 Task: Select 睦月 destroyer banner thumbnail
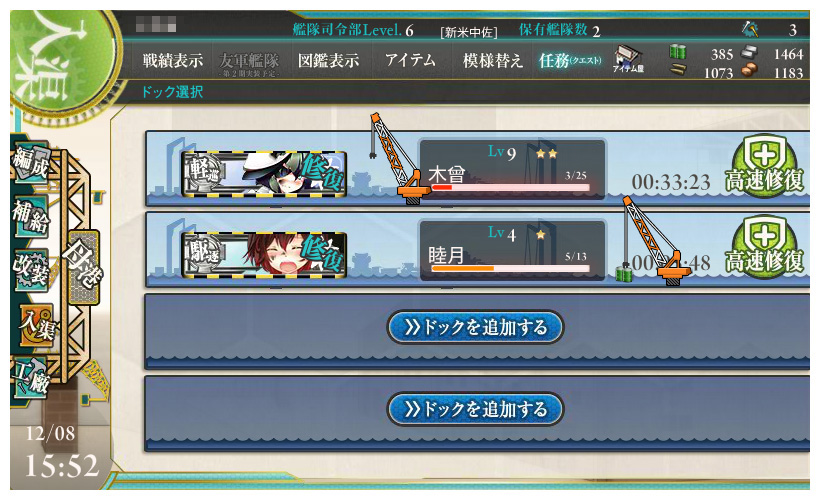point(264,255)
